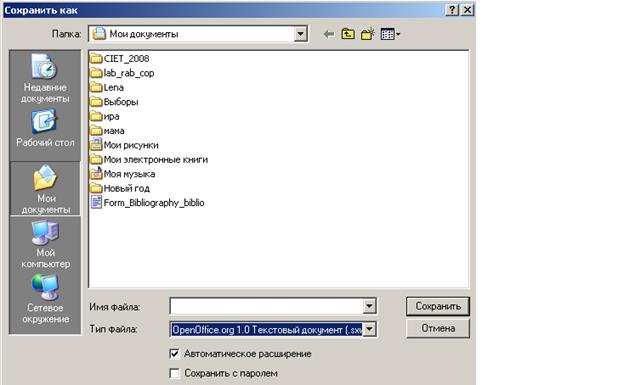The height and width of the screenshot is (385, 618).
Task: Click the name Form_Bibliography_biblio
Action: (x=154, y=203)
